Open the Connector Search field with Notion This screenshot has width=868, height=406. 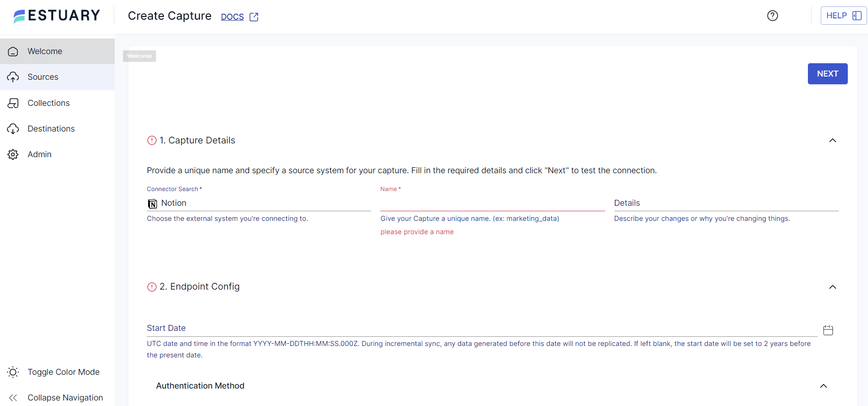(259, 203)
